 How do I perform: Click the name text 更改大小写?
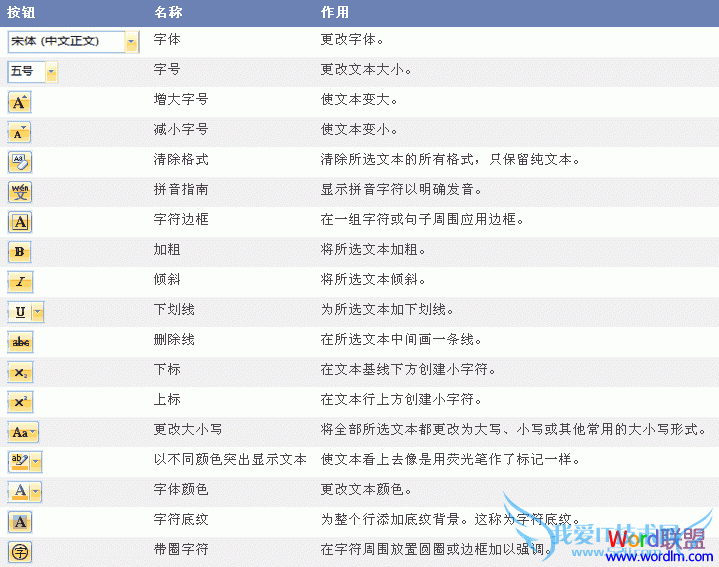188,429
